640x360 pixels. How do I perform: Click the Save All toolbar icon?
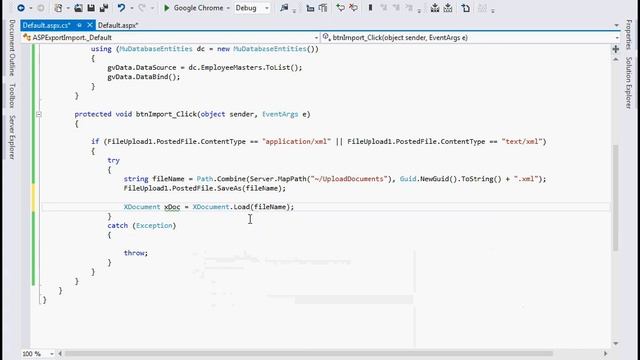[x=104, y=8]
